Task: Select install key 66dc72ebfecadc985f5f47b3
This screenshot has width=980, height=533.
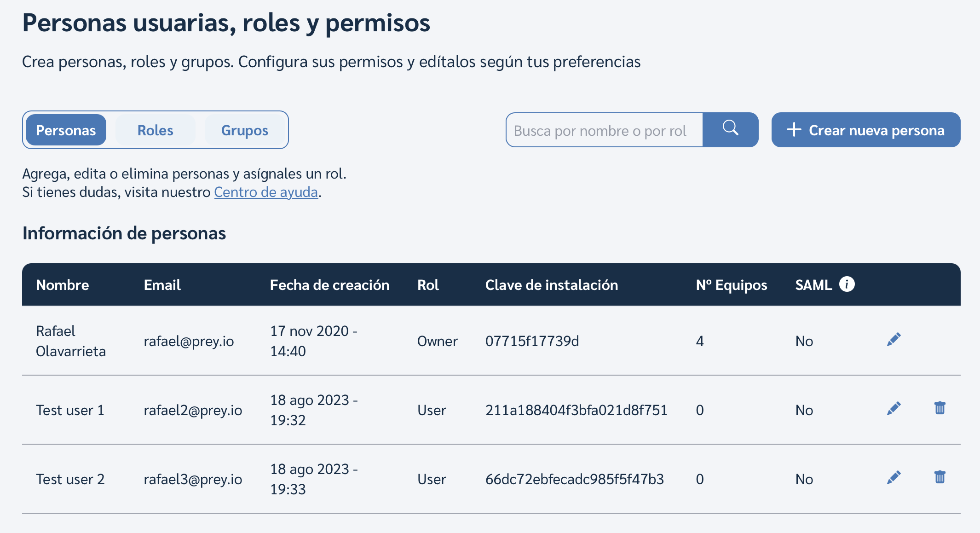Action: click(574, 479)
